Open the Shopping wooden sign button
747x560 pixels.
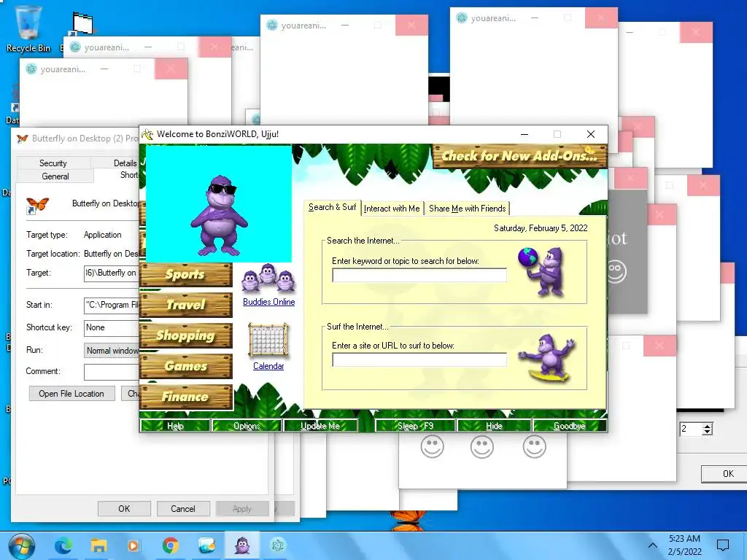pyautogui.click(x=186, y=335)
